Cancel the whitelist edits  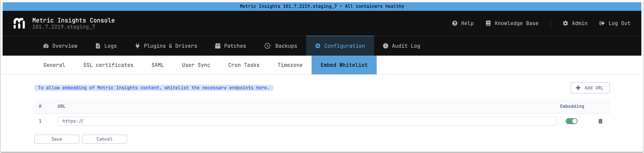pyautogui.click(x=105, y=139)
